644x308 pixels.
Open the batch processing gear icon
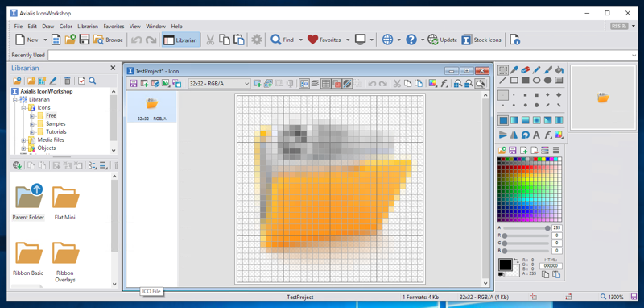(x=257, y=40)
